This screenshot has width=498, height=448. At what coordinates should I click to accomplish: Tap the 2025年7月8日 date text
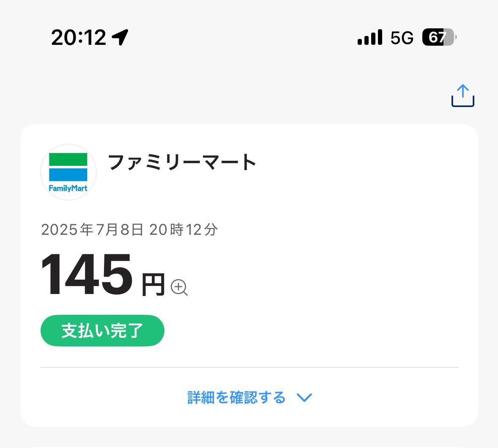pos(92,229)
